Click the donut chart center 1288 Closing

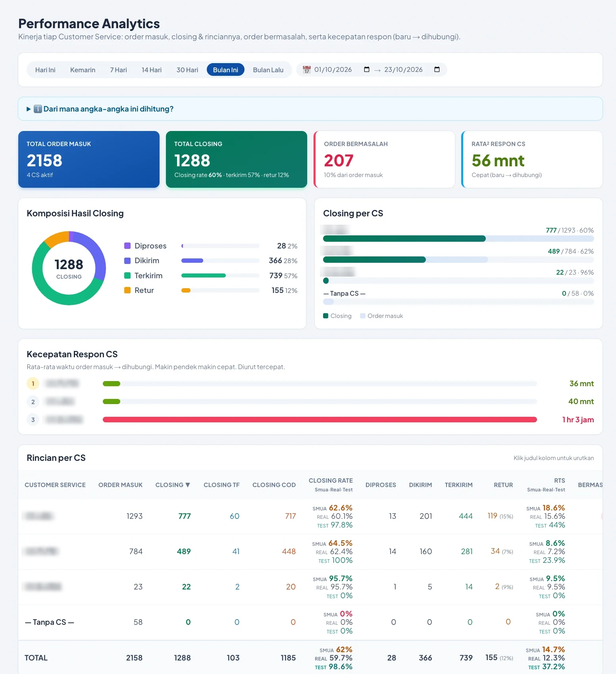click(x=69, y=268)
